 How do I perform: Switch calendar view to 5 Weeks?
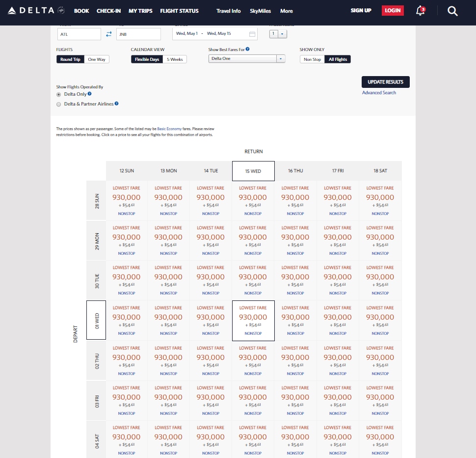175,59
